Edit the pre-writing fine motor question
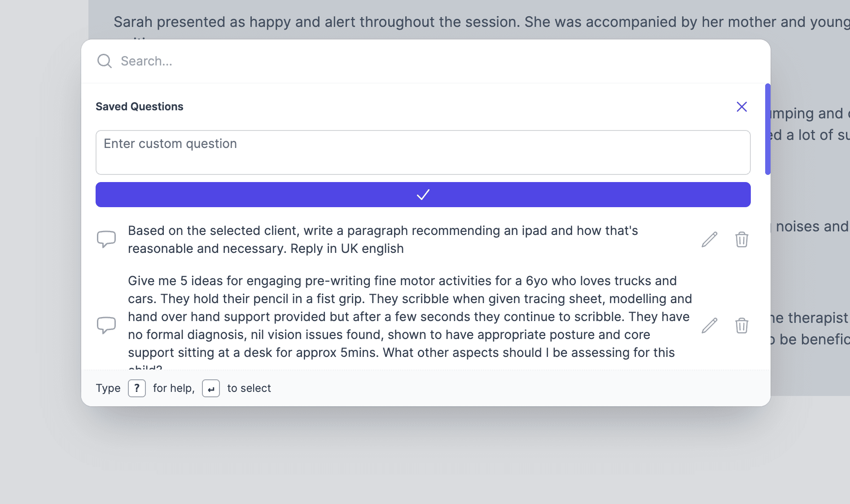Viewport: 850px width, 504px height. [x=709, y=326]
